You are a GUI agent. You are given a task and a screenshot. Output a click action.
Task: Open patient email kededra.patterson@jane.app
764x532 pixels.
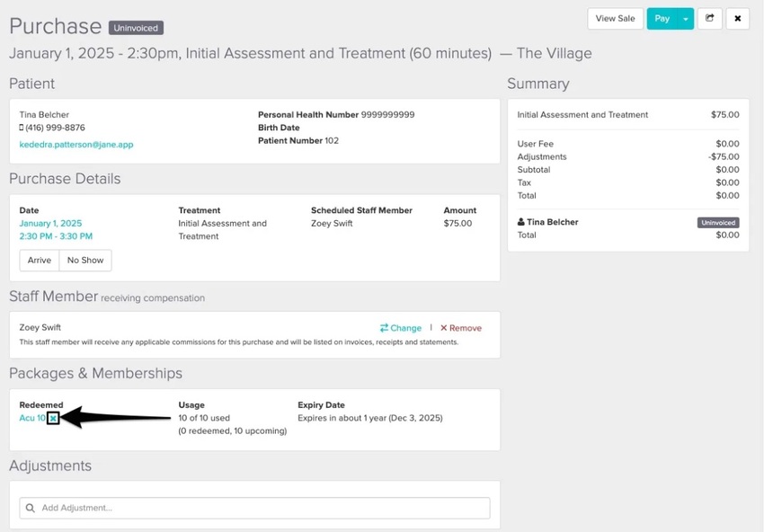76,144
